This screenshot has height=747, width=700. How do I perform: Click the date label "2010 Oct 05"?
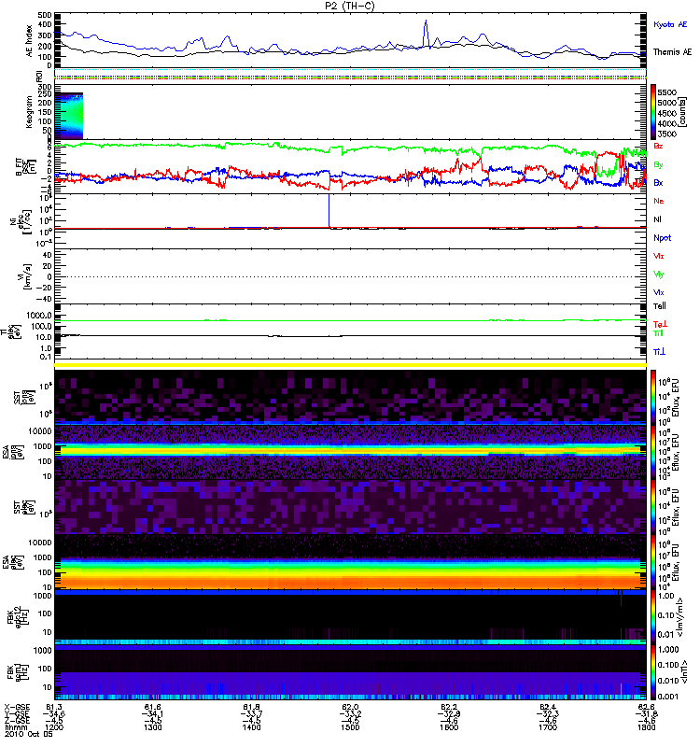[x=29, y=734]
